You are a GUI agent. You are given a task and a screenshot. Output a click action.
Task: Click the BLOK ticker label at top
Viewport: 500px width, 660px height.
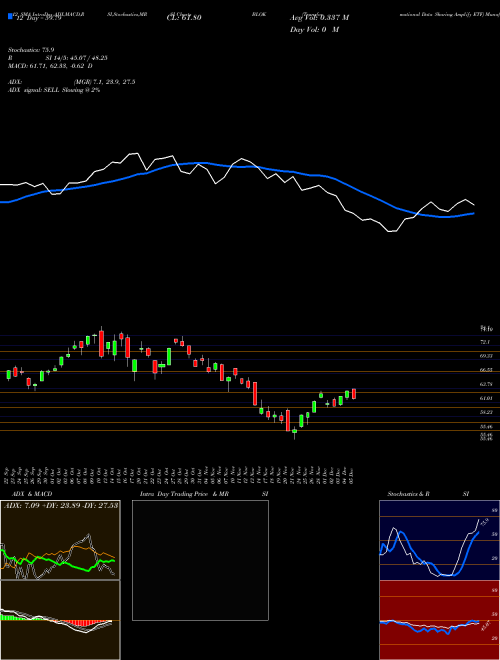(x=257, y=14)
